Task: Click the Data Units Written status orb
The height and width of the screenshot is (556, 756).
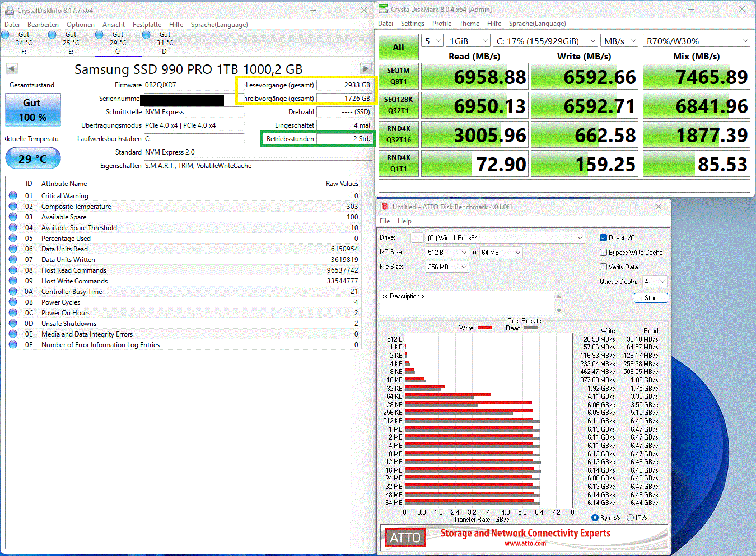Action: [x=13, y=260]
